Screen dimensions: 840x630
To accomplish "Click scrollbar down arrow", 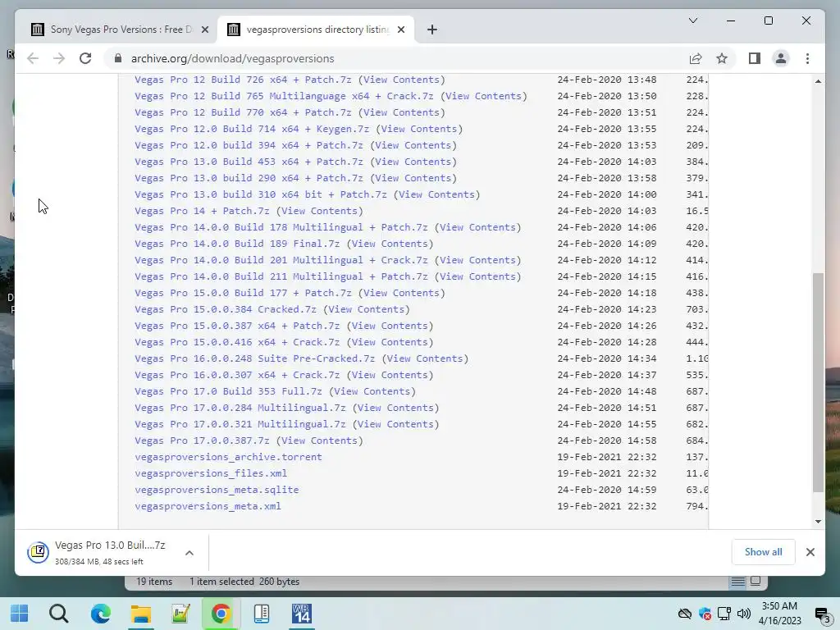I will point(818,521).
